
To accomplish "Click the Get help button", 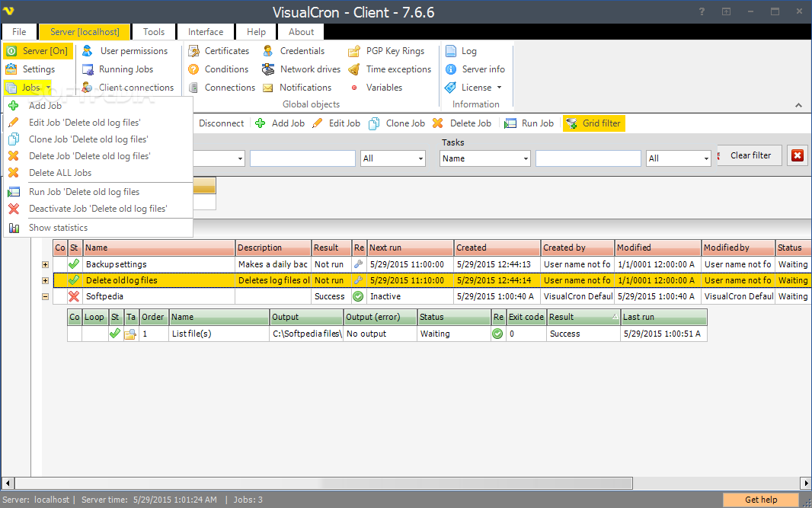I will [761, 500].
